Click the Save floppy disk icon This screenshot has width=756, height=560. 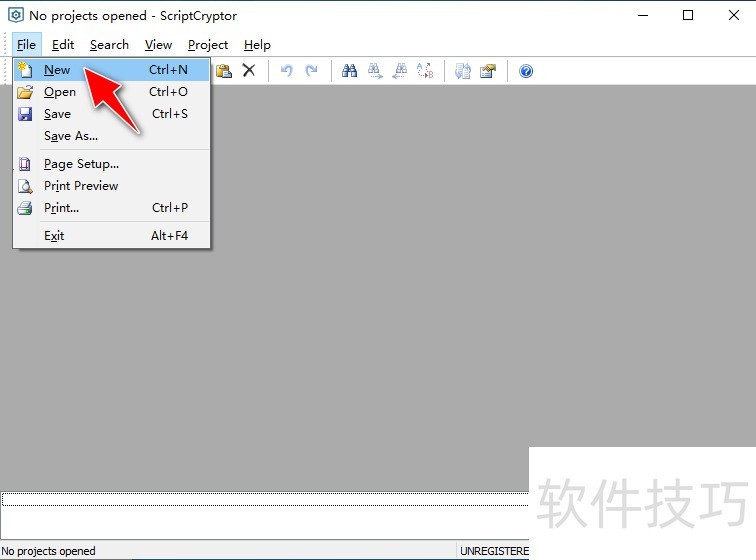click(25, 114)
